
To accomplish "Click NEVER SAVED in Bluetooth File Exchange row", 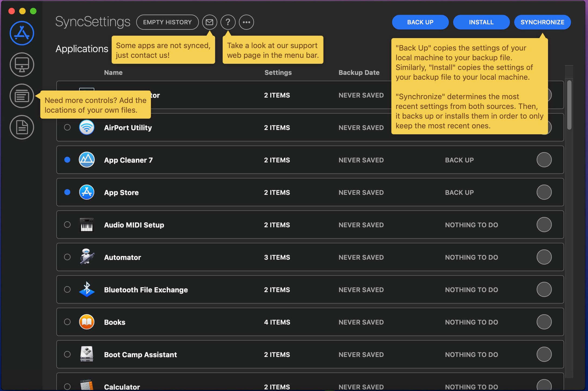I will (361, 290).
